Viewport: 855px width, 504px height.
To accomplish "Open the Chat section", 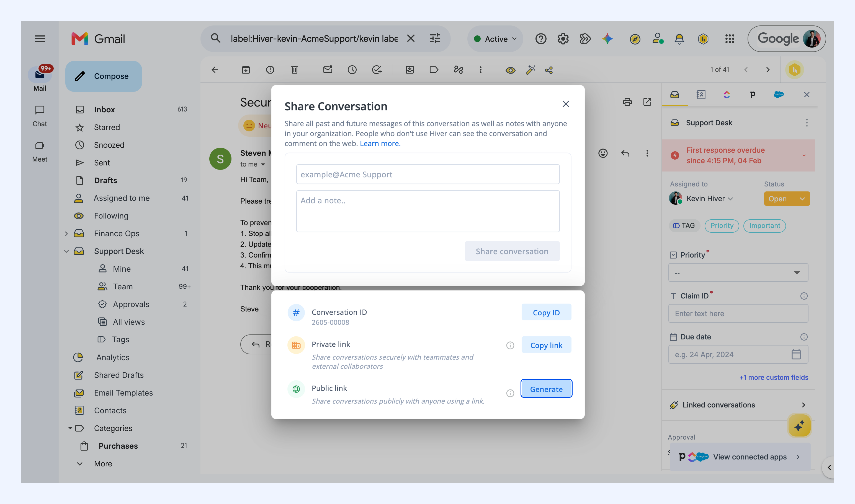I will pyautogui.click(x=40, y=116).
